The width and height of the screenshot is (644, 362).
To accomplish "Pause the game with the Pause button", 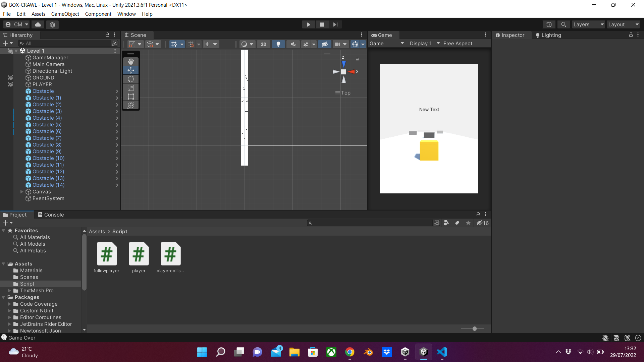I will [322, 24].
